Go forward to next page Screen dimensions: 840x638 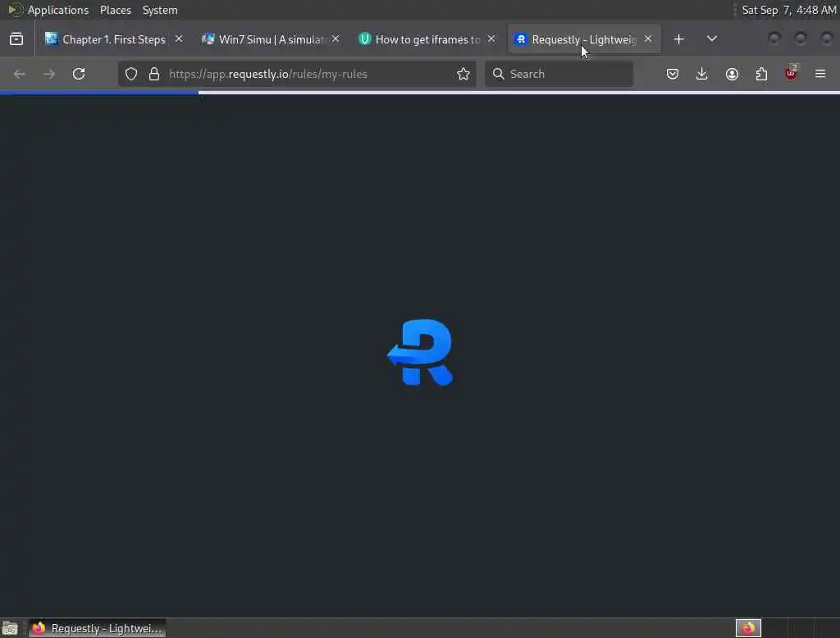tap(48, 74)
